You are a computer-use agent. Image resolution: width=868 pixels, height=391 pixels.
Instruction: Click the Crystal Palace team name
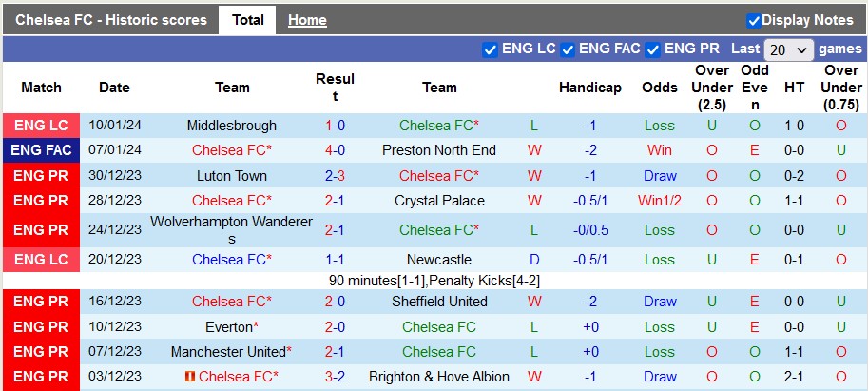coord(439,201)
